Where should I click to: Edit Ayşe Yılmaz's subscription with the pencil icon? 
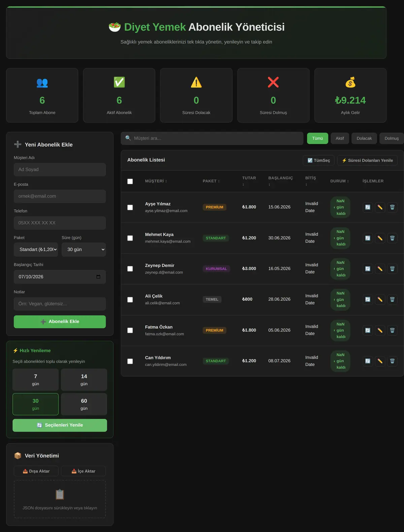380,207
